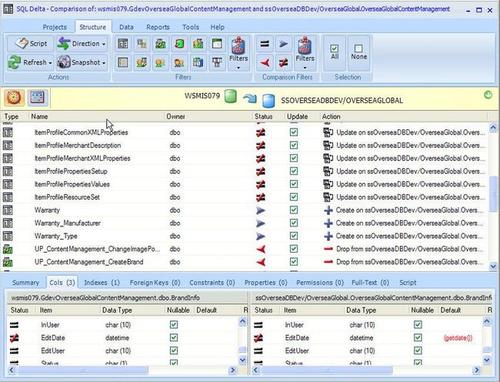Click the green icon in top row of Filters group
This screenshot has height=382, width=500.
coord(179,44)
